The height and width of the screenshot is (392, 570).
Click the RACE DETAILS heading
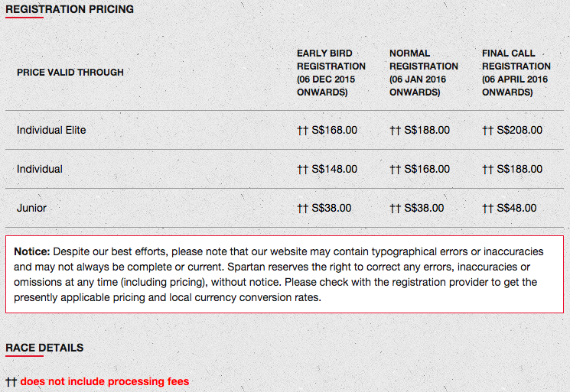click(x=44, y=348)
